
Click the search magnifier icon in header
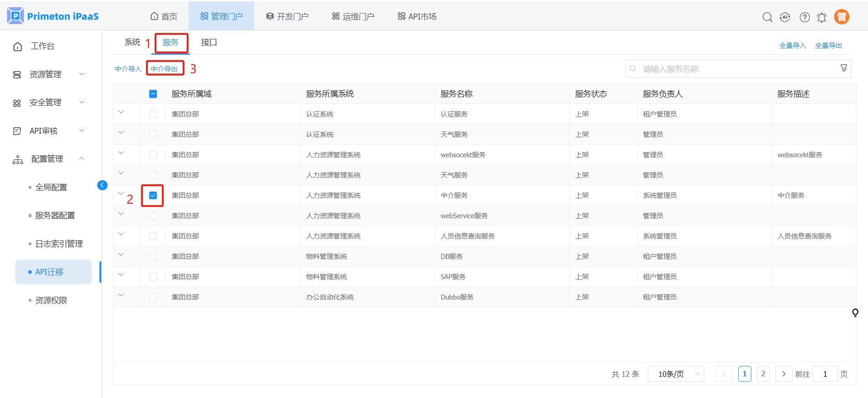point(767,17)
